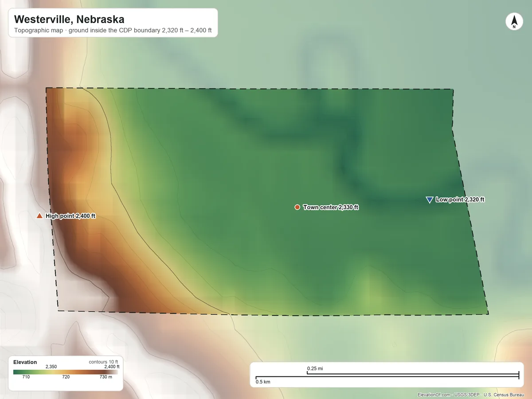Click the 730 m legend value
Viewport: 532px width, 399px height.
point(106,377)
